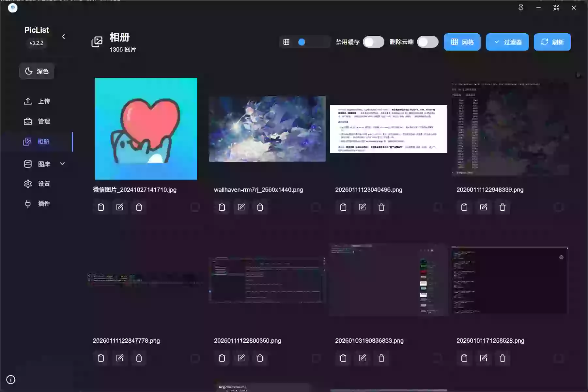This screenshot has width=588, height=392.
Task: Open the 过滤器 dropdown
Action: click(507, 42)
